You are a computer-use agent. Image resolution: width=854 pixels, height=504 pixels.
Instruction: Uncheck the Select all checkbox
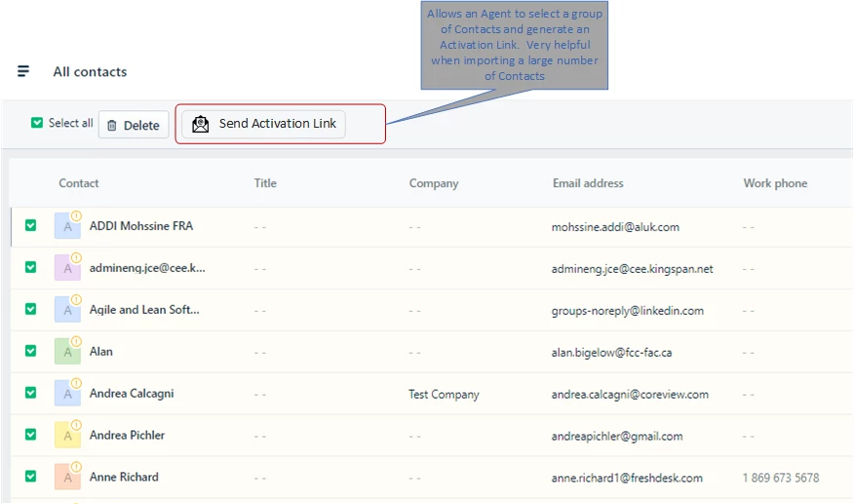[x=37, y=123]
